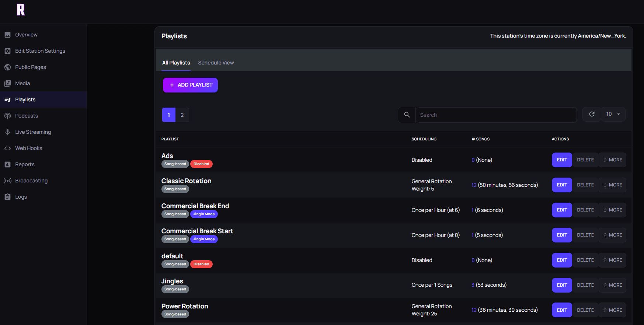Delete the default playlist
Viewport: 644px width, 325px height.
tap(585, 260)
